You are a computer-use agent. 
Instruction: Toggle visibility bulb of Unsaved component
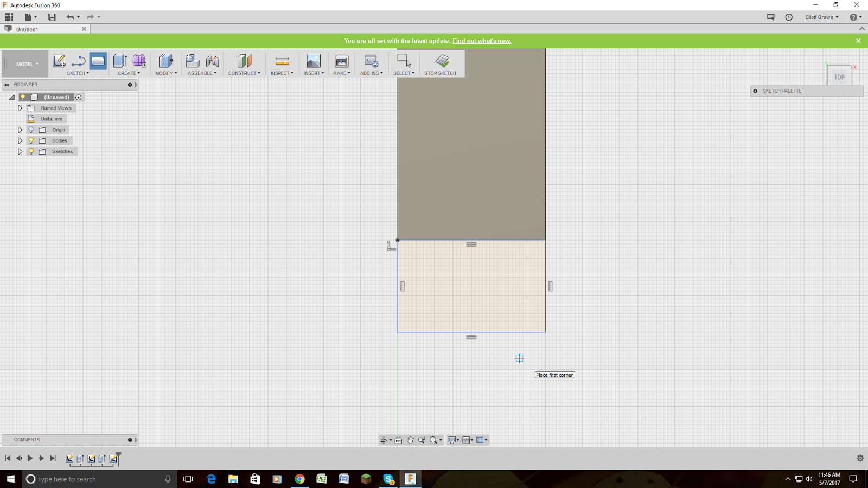(23, 97)
